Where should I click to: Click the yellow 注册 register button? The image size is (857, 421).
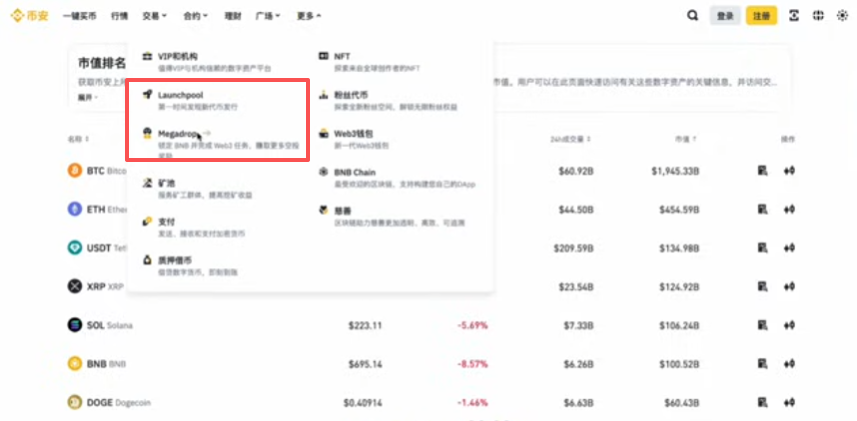pyautogui.click(x=761, y=16)
